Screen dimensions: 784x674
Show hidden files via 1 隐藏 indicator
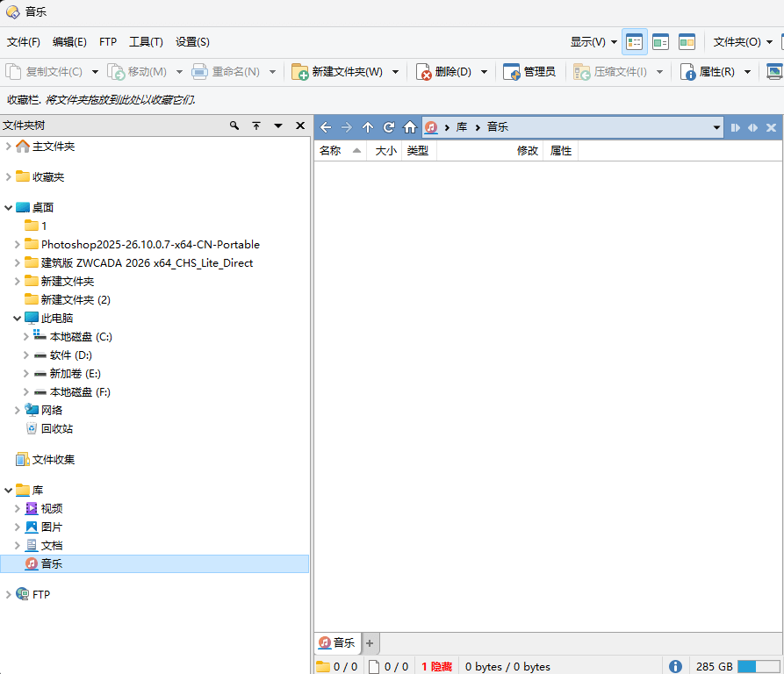(436, 666)
